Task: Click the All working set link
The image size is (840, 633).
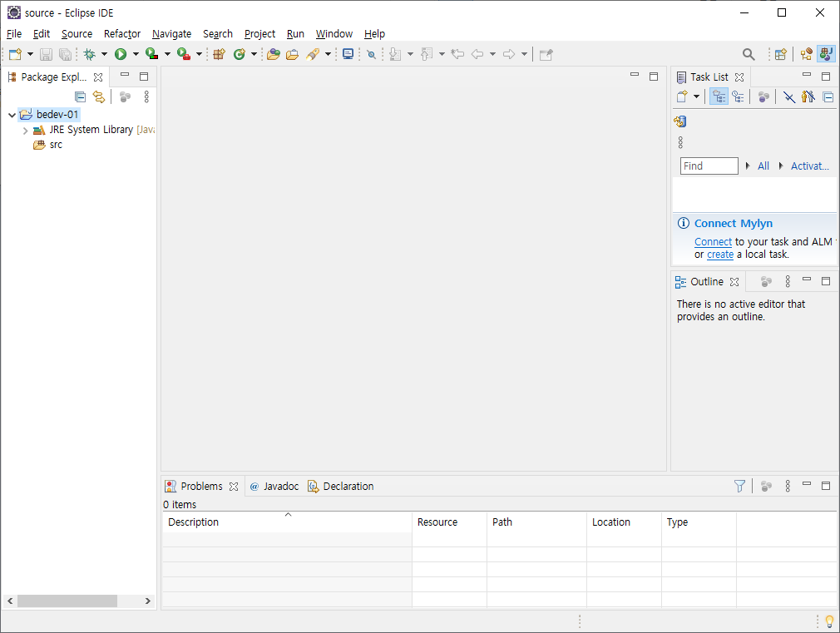Action: 763,166
